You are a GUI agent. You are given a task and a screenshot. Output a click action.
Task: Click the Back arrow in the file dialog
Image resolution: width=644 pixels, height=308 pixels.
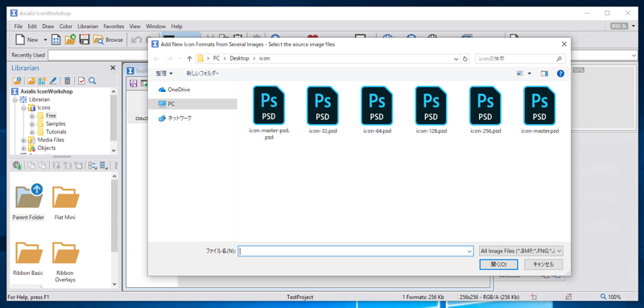point(156,59)
